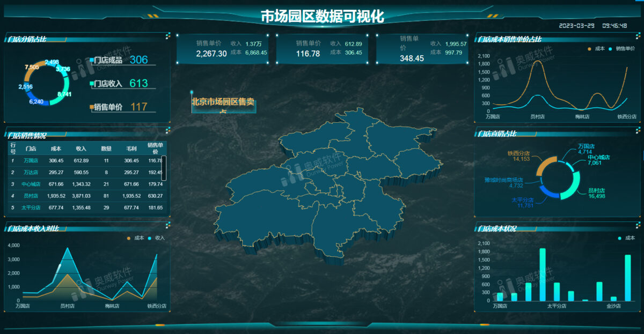Click the 收入 column header in table

tap(81, 148)
